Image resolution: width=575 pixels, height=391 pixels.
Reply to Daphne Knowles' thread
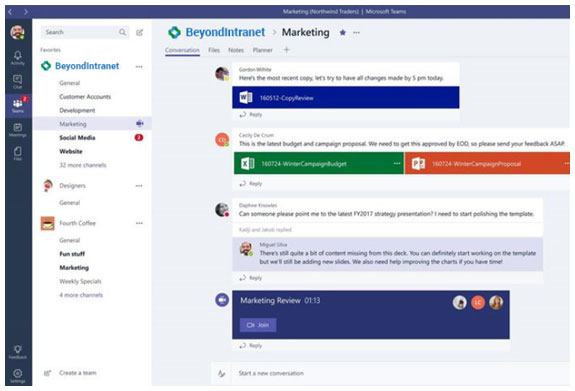[251, 278]
